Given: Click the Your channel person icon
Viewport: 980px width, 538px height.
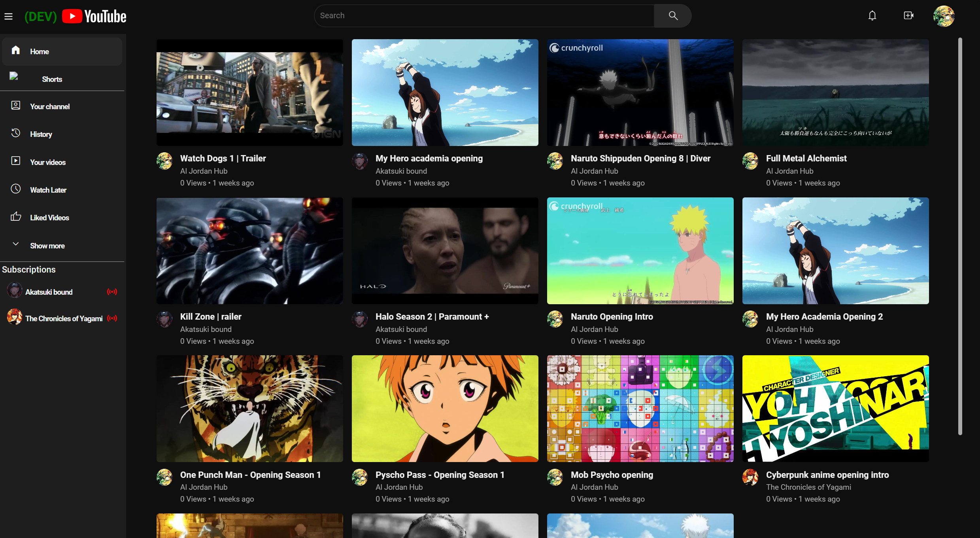Looking at the screenshot, I should coord(16,106).
